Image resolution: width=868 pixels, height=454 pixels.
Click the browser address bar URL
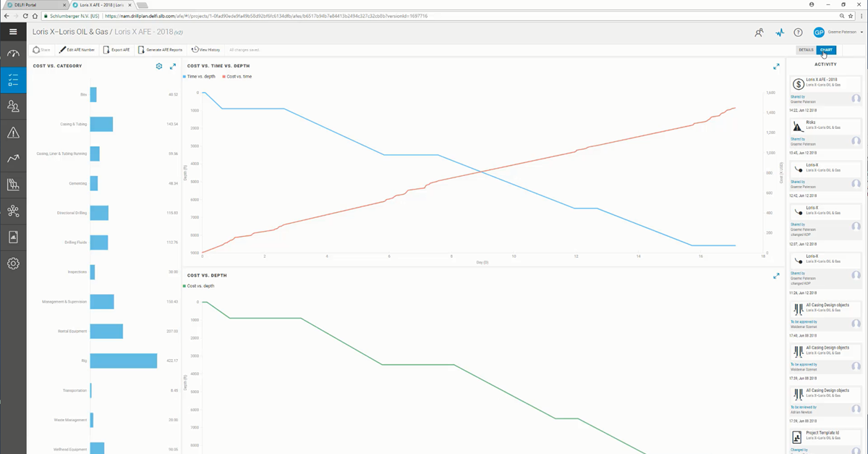click(x=265, y=15)
